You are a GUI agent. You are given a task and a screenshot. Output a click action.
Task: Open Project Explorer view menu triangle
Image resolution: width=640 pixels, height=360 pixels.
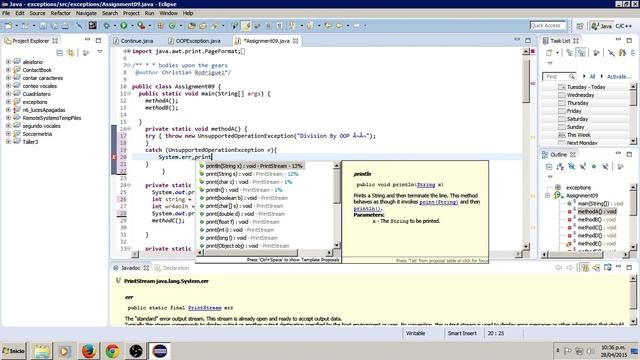(100, 52)
